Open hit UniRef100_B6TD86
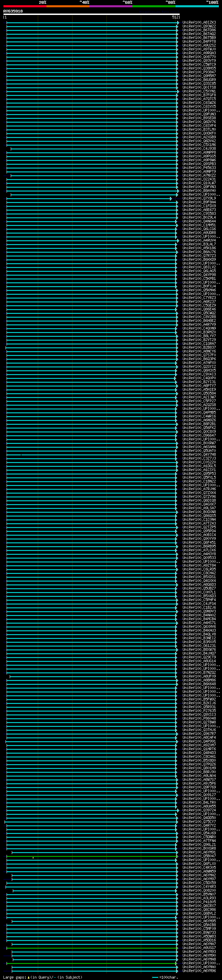 199,30
